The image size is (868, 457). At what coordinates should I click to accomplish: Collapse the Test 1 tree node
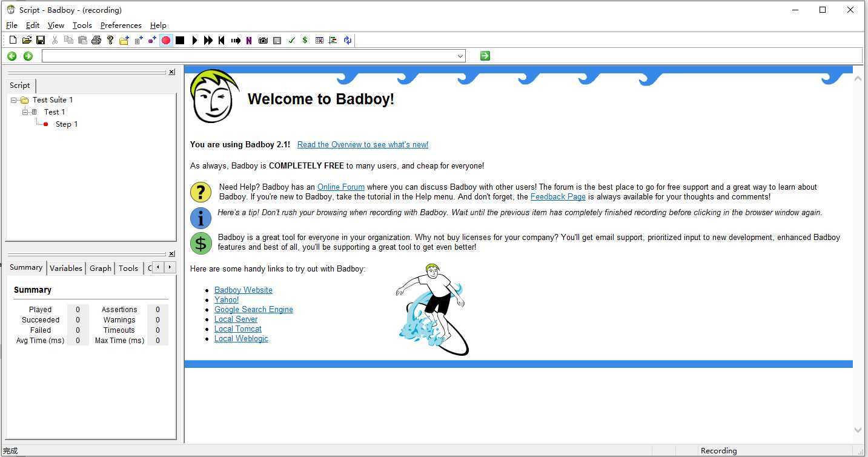point(25,112)
